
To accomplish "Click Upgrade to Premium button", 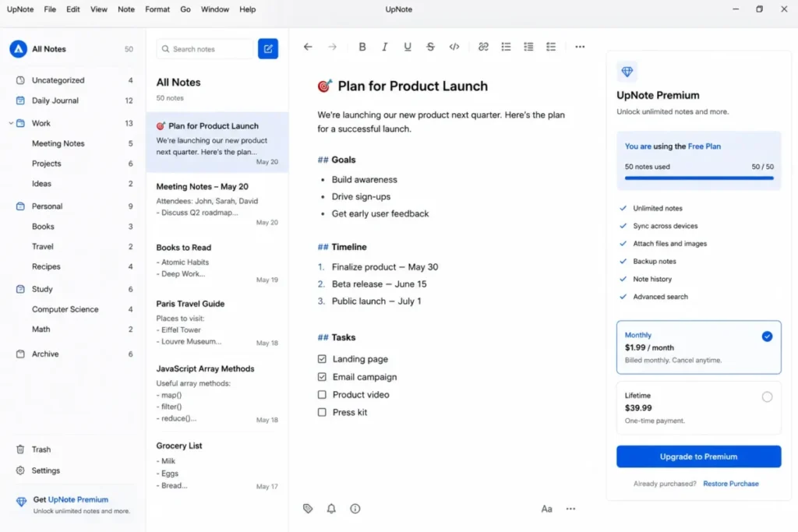I will 698,456.
